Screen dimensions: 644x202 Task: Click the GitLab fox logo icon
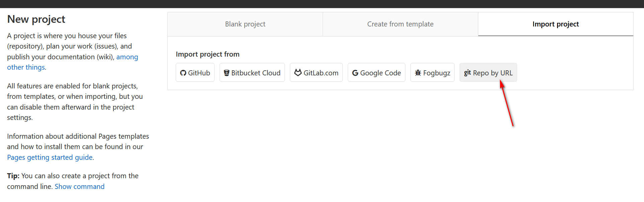298,72
